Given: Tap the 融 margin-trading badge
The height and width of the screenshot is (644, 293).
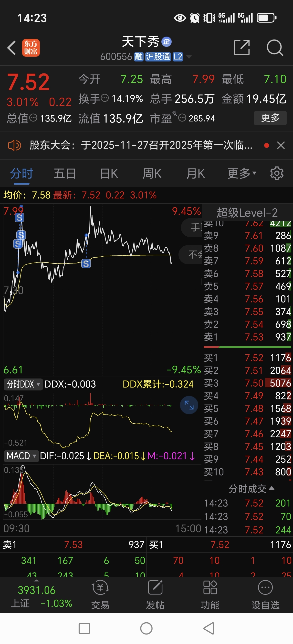Looking at the screenshot, I should click(x=138, y=57).
